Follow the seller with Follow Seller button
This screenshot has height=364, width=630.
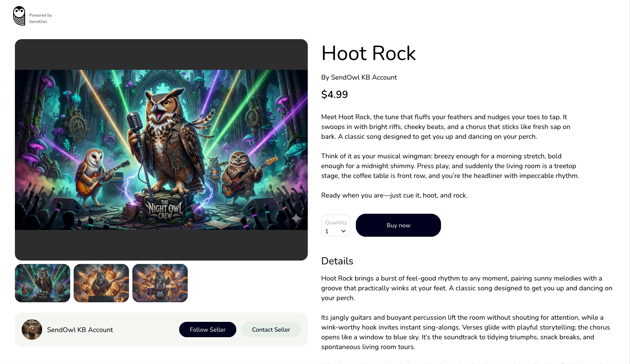(x=208, y=330)
